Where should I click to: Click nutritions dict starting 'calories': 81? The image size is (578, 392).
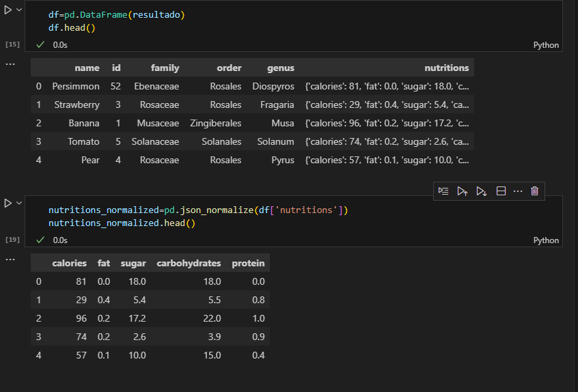coord(387,86)
